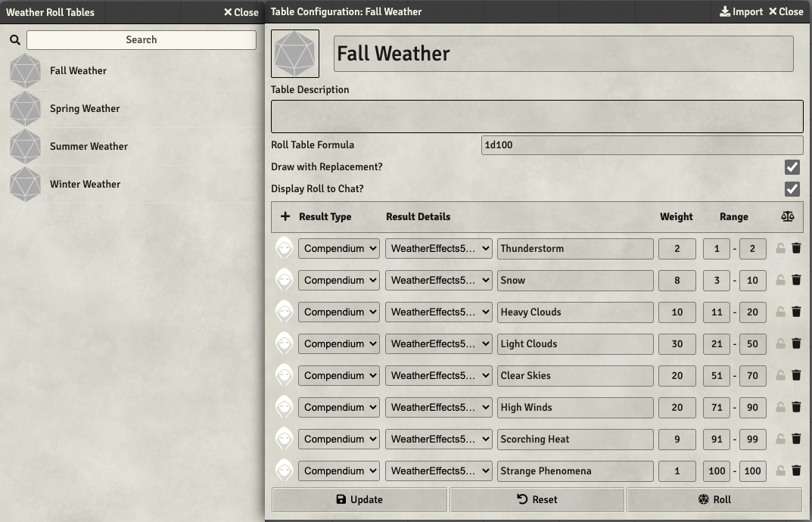The height and width of the screenshot is (522, 812).
Task: Click the Spring Weather d20 icon
Action: 25,108
